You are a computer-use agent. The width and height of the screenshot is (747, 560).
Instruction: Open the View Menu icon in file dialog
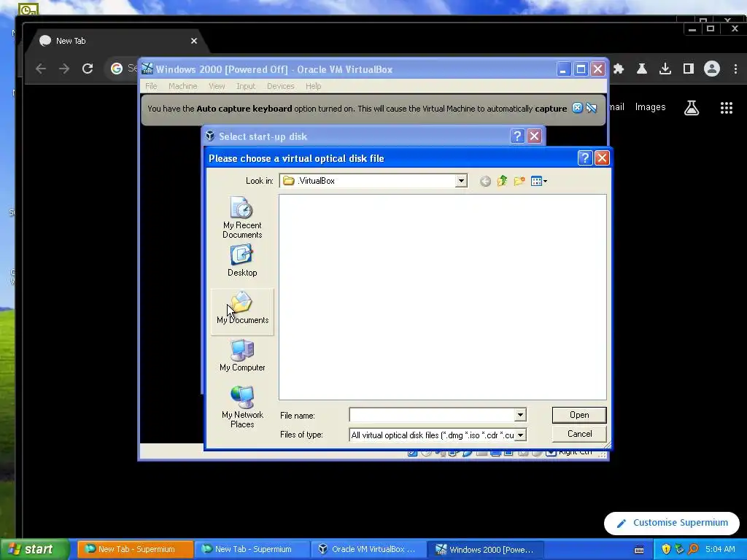(x=539, y=181)
